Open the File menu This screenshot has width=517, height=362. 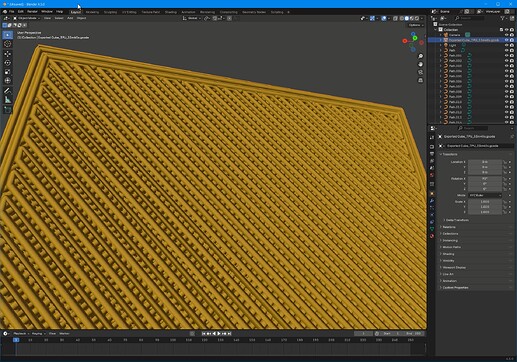(12, 12)
